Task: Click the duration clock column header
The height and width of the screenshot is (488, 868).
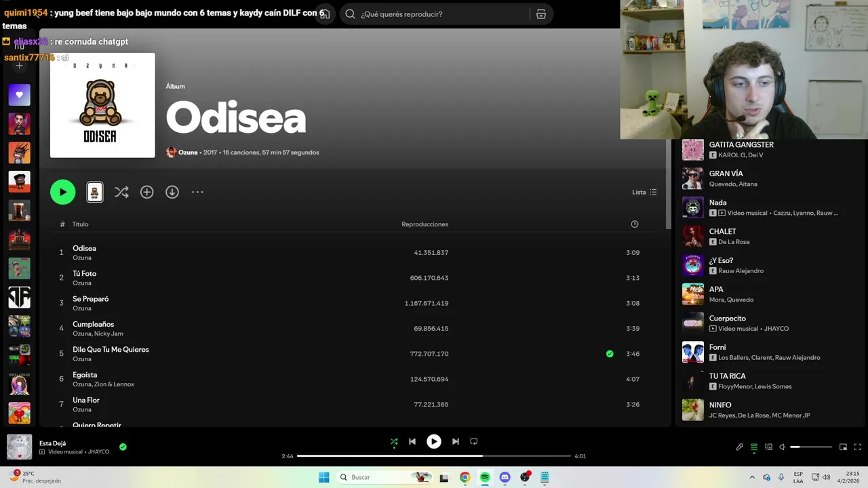Action: [x=634, y=224]
